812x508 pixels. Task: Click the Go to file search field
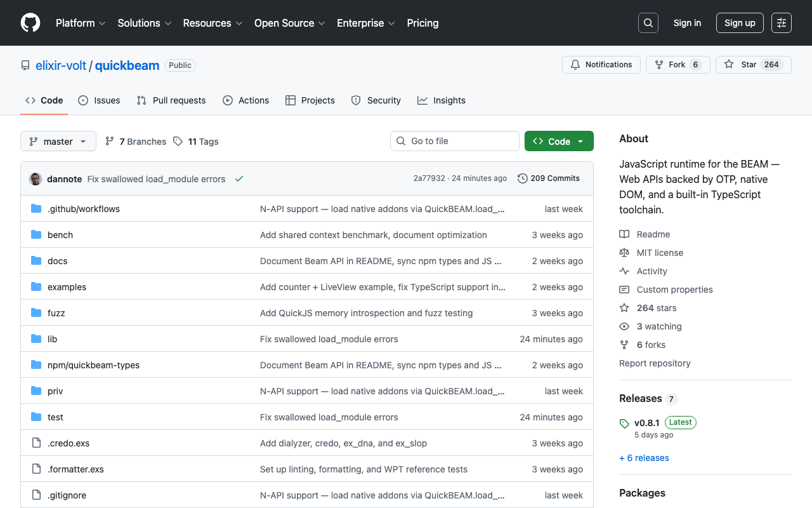454,141
